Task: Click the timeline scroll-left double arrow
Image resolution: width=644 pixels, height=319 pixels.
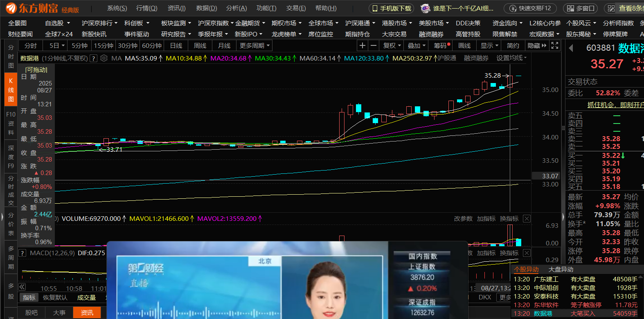Action: 22,287
